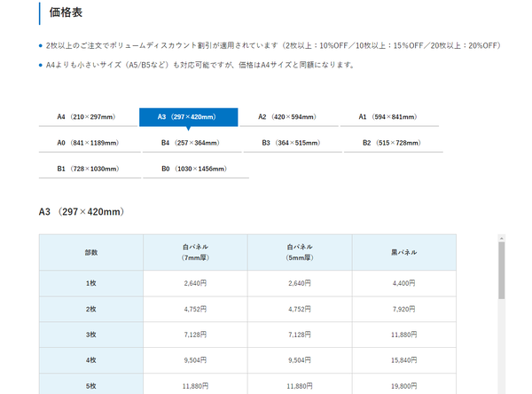The width and height of the screenshot is (532, 394).
Task: Click the table scrollbar up arrow
Action: point(502,239)
